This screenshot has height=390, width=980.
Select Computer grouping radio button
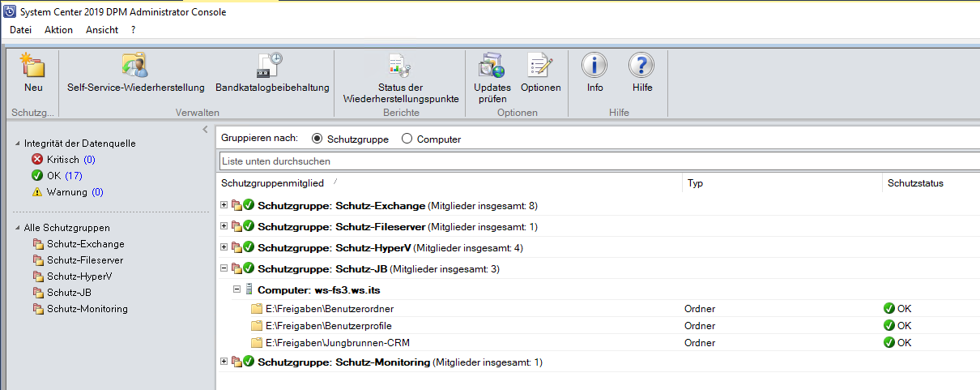coord(407,139)
